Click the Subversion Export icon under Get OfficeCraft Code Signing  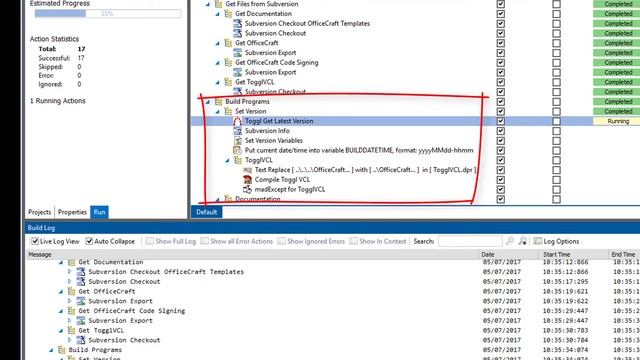tap(237, 72)
